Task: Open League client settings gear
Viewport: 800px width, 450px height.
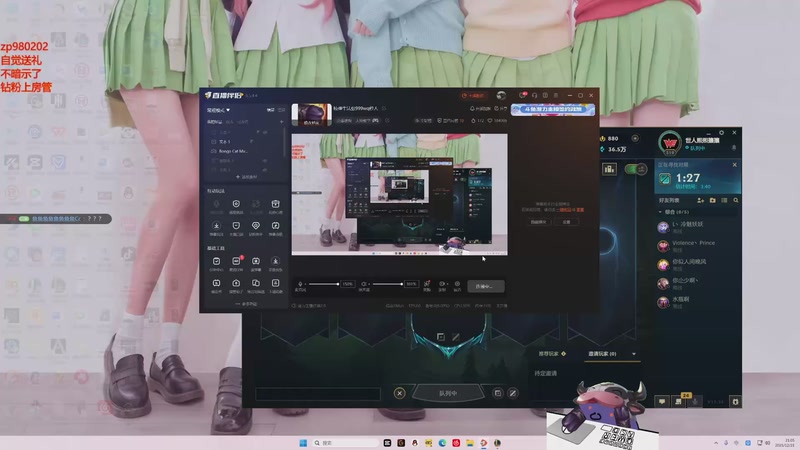Action: coord(721,133)
